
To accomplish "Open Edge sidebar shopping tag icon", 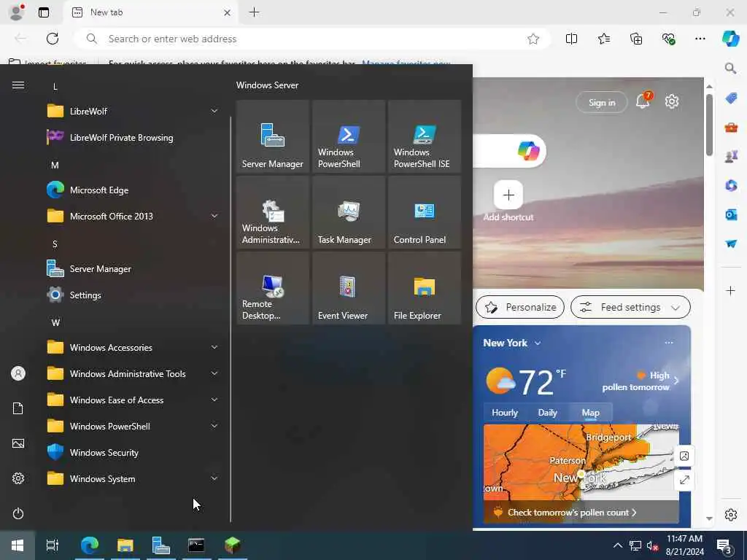I will (x=731, y=98).
